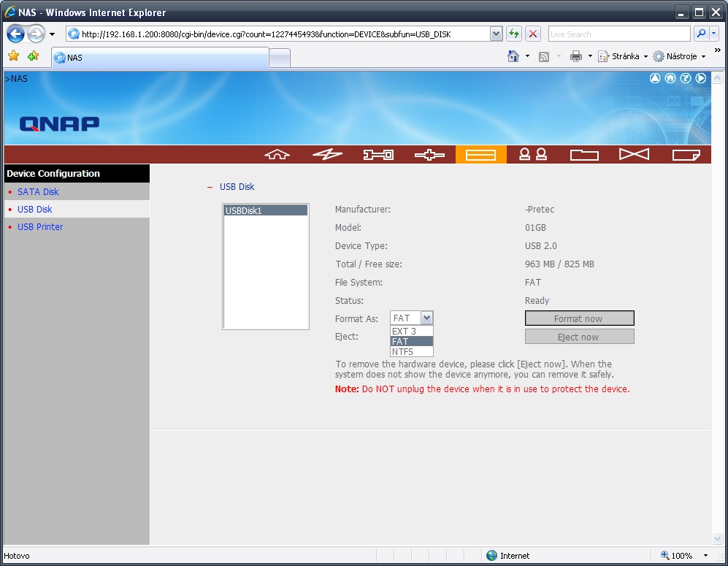Click the scrollbar down arrow
The image size is (728, 566).
717,538
